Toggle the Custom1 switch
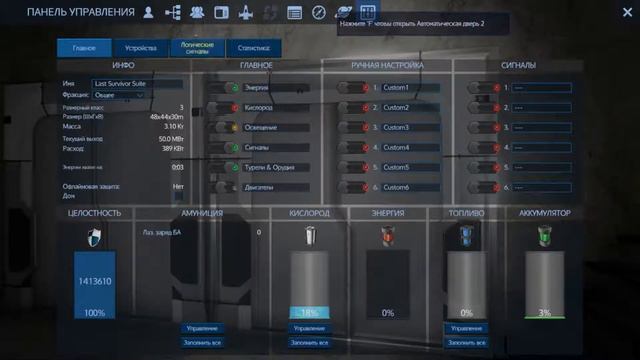640x360 pixels. (353, 87)
